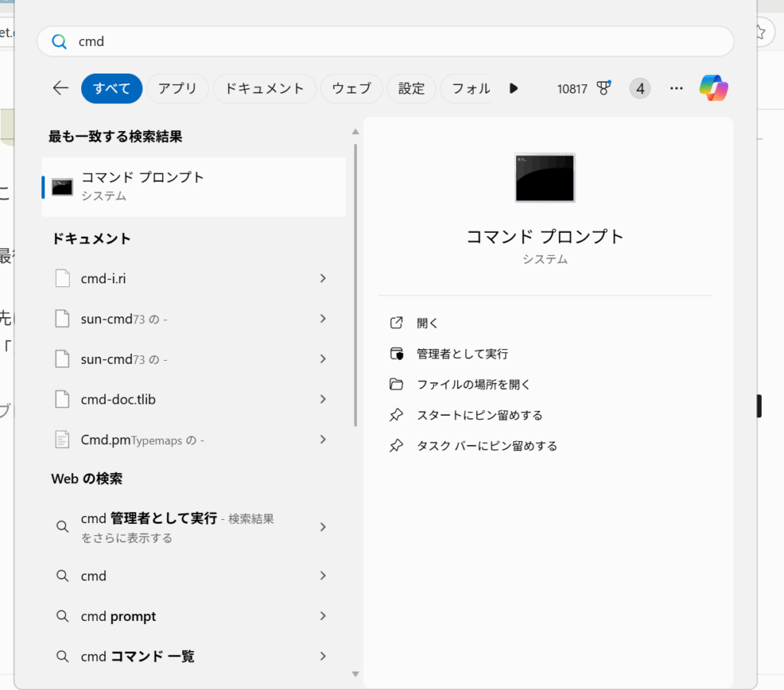Click the results list scroll down arrow
This screenshot has width=784, height=690.
[x=355, y=674]
